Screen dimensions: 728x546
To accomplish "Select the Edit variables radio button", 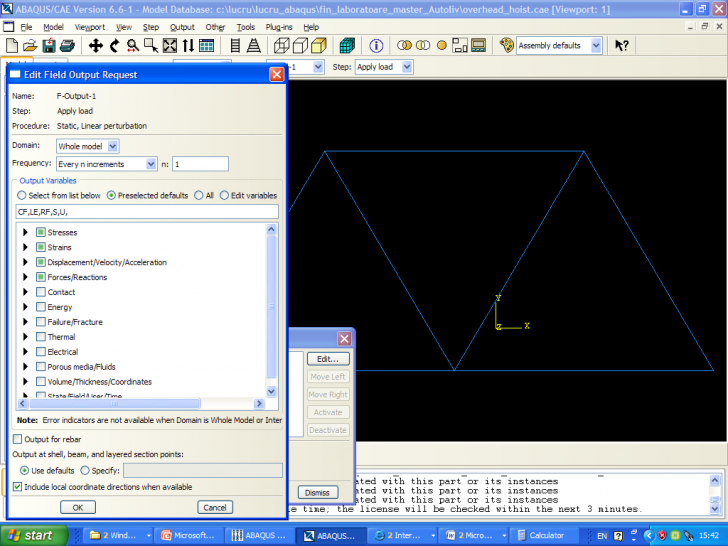I will pos(224,195).
